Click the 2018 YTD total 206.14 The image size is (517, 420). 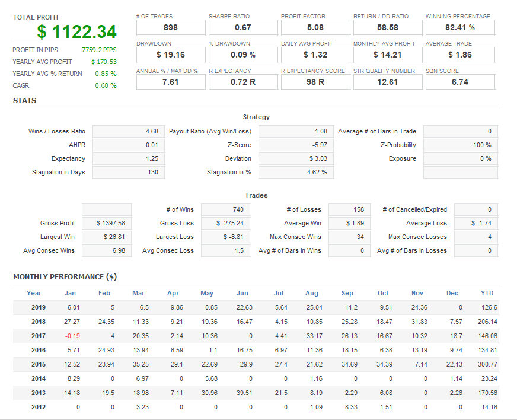[488, 322]
